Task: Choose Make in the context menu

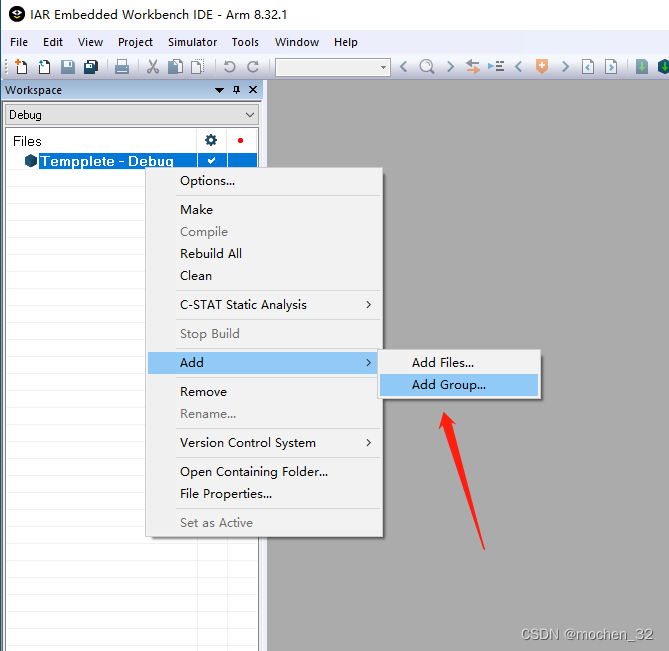Action: pyautogui.click(x=263, y=209)
